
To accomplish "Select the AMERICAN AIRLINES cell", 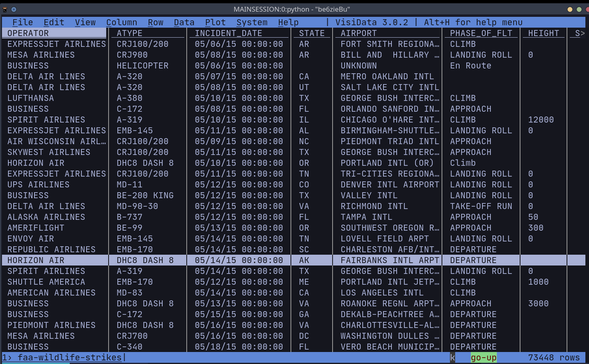I will point(52,292).
